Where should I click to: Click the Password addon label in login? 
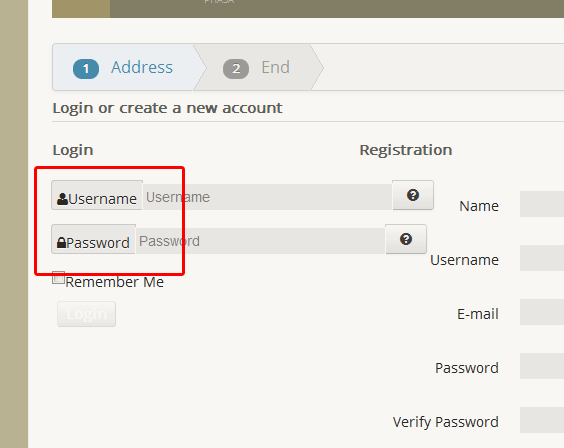(94, 239)
